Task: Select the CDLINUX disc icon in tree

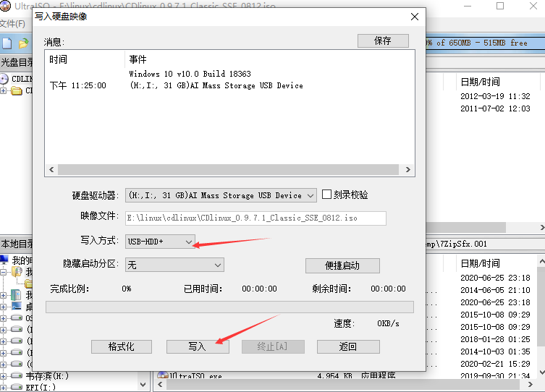Action: point(4,79)
